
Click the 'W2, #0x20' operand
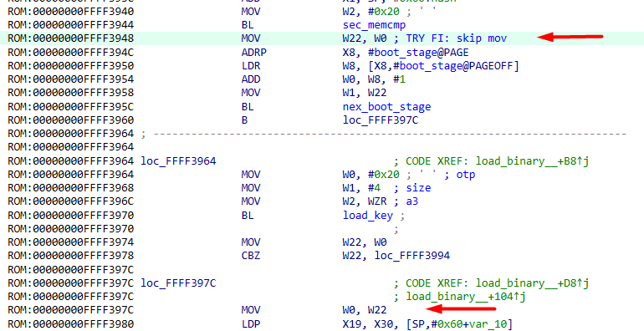point(371,12)
